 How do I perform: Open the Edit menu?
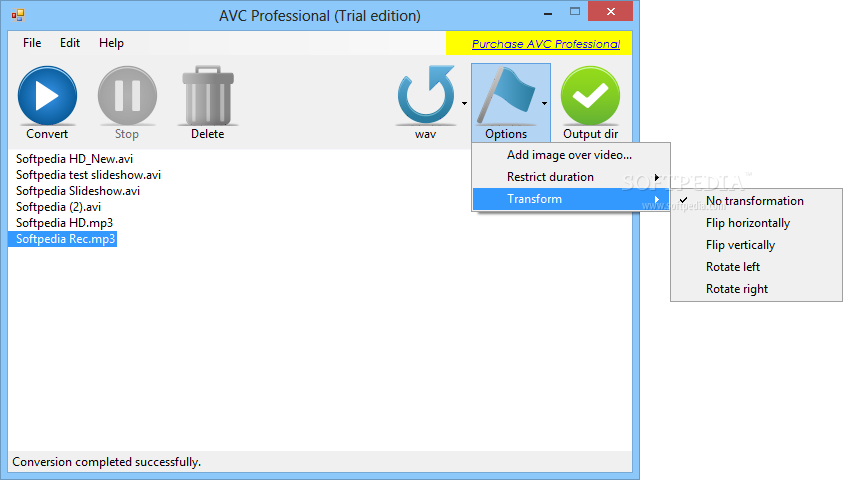pos(70,43)
